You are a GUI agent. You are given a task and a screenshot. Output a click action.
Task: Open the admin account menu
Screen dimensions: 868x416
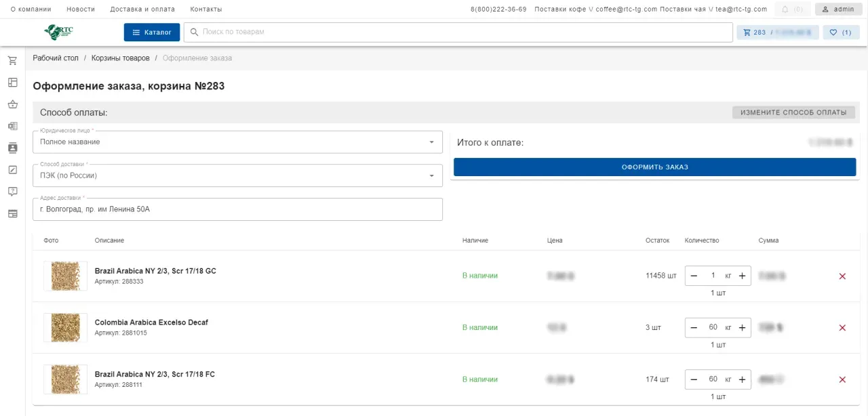[x=838, y=9]
